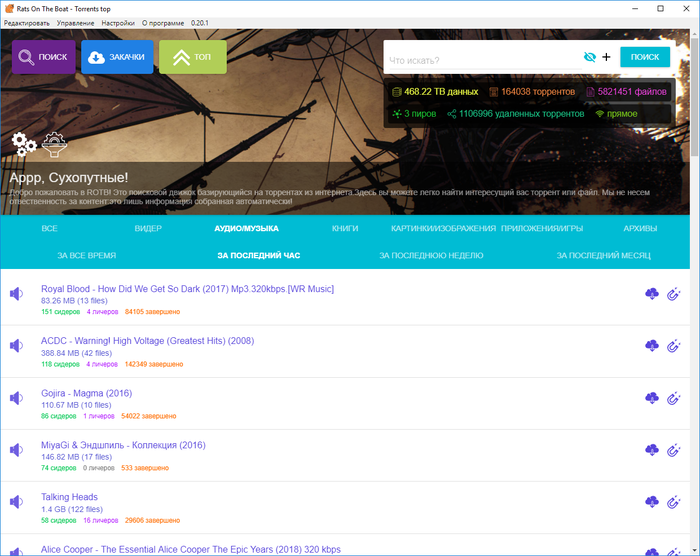The image size is (700, 556).
Task: Toggle the crossed-eye visibility icon in search
Action: tap(589, 57)
